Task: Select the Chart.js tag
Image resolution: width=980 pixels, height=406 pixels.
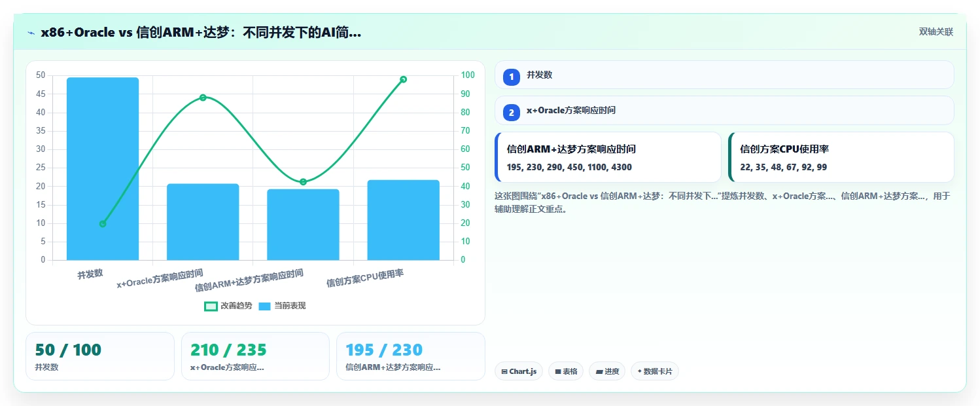Action: pyautogui.click(x=519, y=371)
